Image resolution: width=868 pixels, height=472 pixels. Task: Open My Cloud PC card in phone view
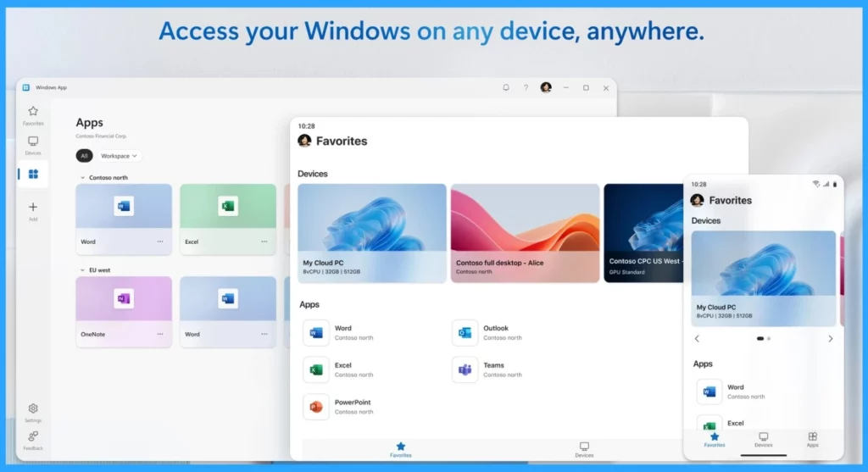pyautogui.click(x=764, y=278)
